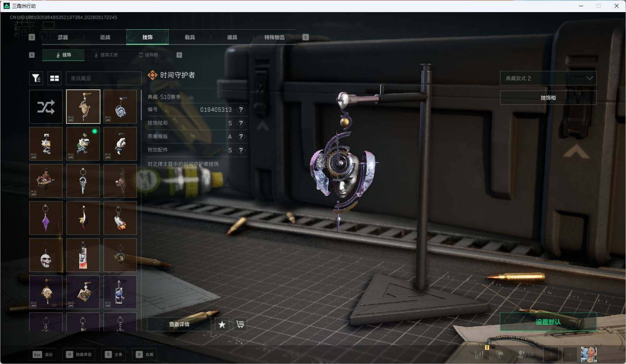Image resolution: width=626 pixels, height=364 pixels.
Task: Favorite this charm with the star icon
Action: (222, 324)
